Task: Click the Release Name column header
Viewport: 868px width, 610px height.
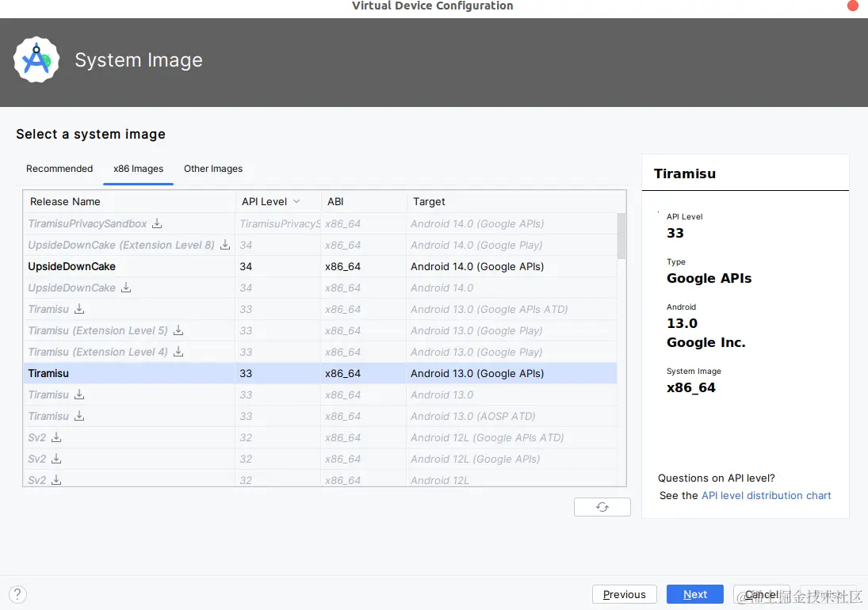Action: (x=65, y=202)
